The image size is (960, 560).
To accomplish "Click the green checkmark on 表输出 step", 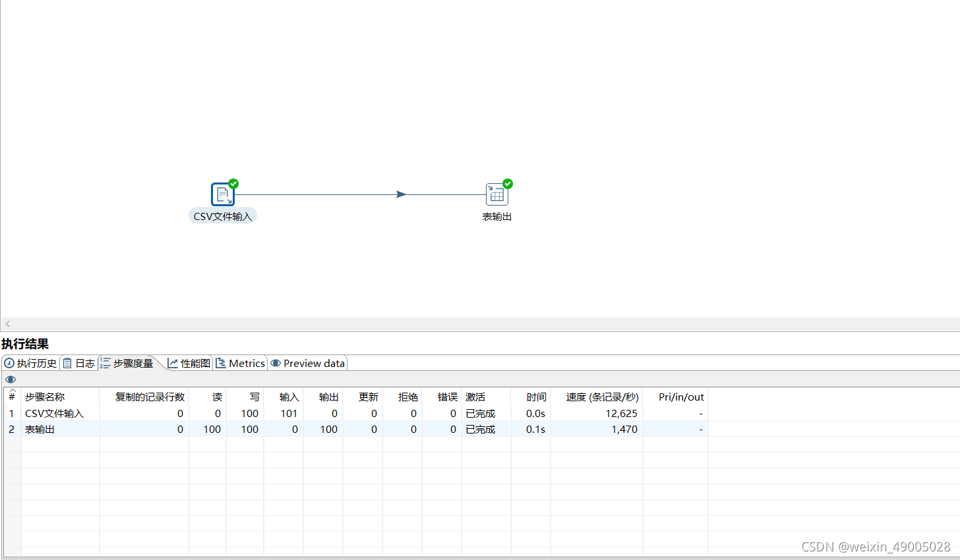I will 508,184.
